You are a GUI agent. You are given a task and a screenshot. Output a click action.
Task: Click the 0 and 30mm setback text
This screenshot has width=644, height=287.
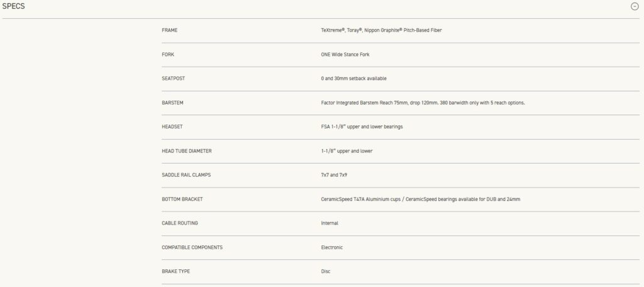[353, 79]
